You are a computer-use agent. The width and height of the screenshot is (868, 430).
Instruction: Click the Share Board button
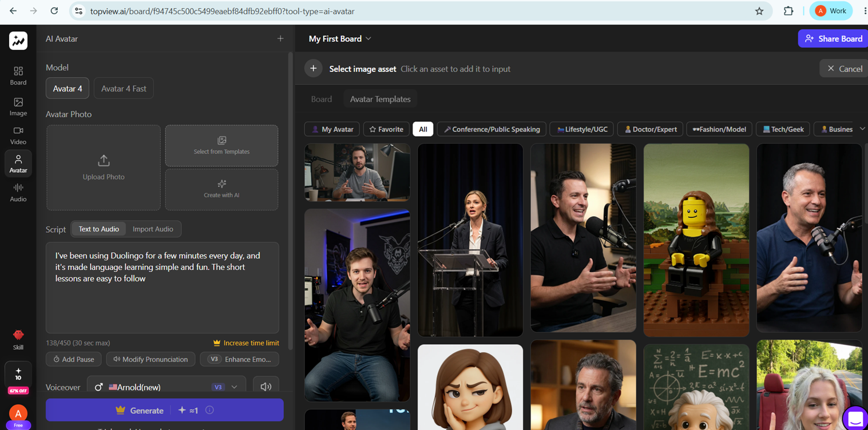pyautogui.click(x=833, y=39)
